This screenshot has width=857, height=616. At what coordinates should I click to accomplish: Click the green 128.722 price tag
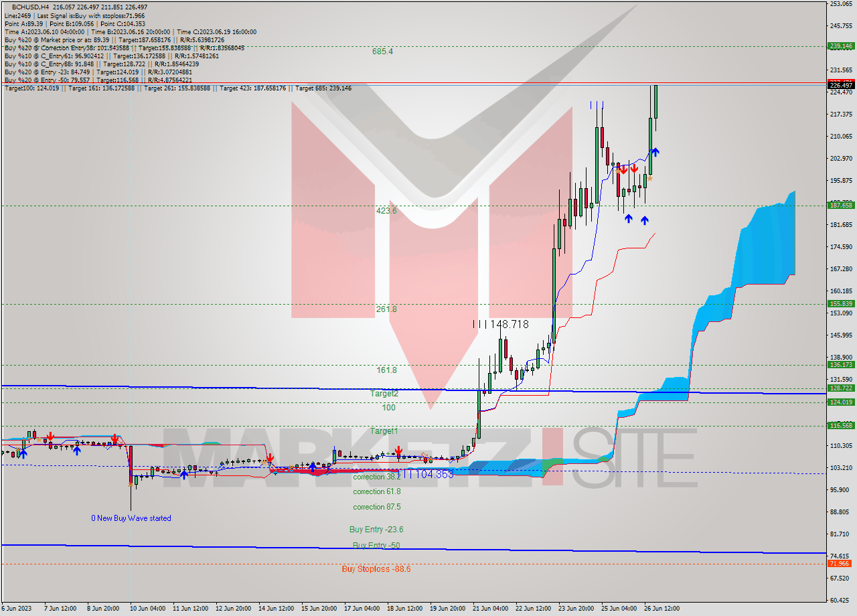841,388
